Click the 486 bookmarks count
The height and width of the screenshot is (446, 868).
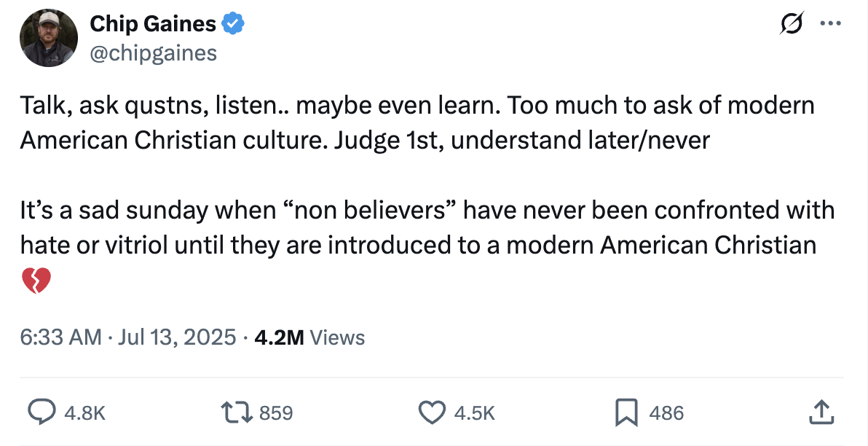coord(666,413)
